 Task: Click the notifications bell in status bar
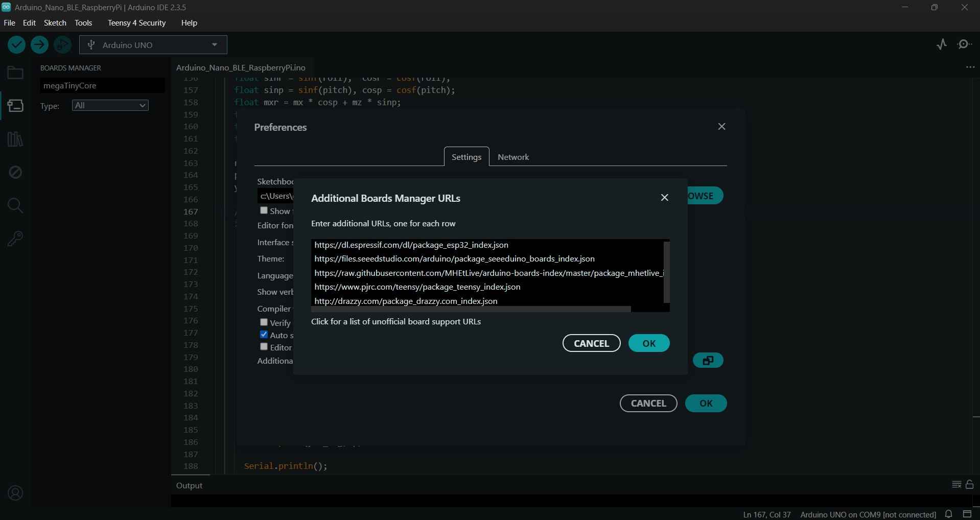(949, 514)
